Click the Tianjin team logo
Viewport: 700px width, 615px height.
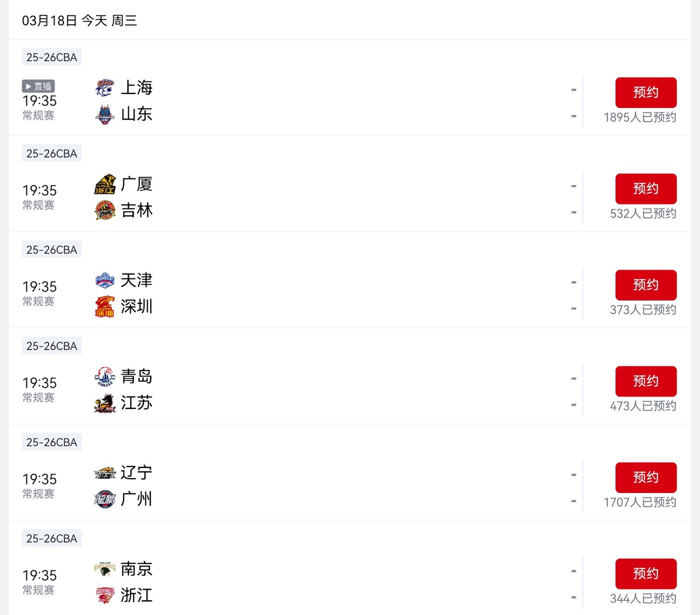pos(105,280)
